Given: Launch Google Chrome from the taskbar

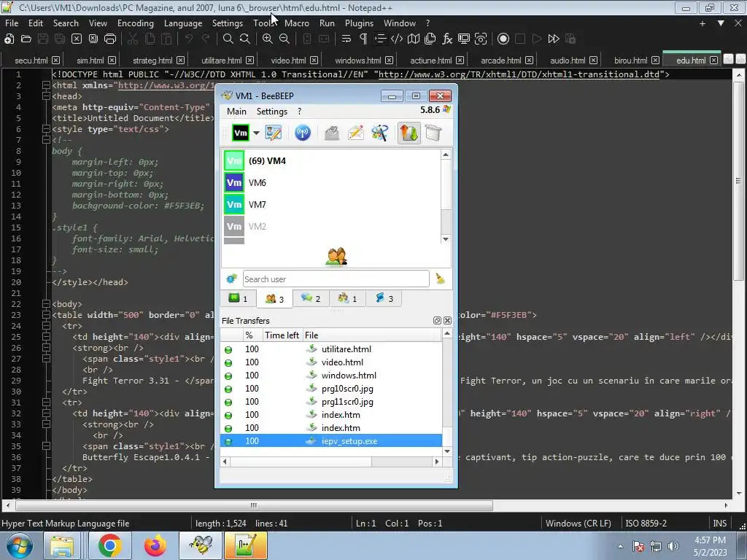Looking at the screenshot, I should 109,545.
